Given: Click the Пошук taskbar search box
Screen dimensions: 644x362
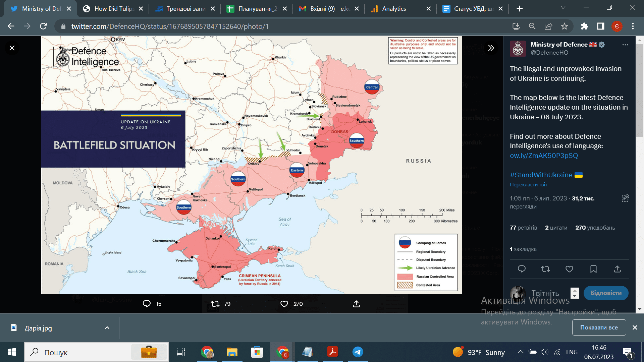Looking at the screenshot, I should point(97,352).
